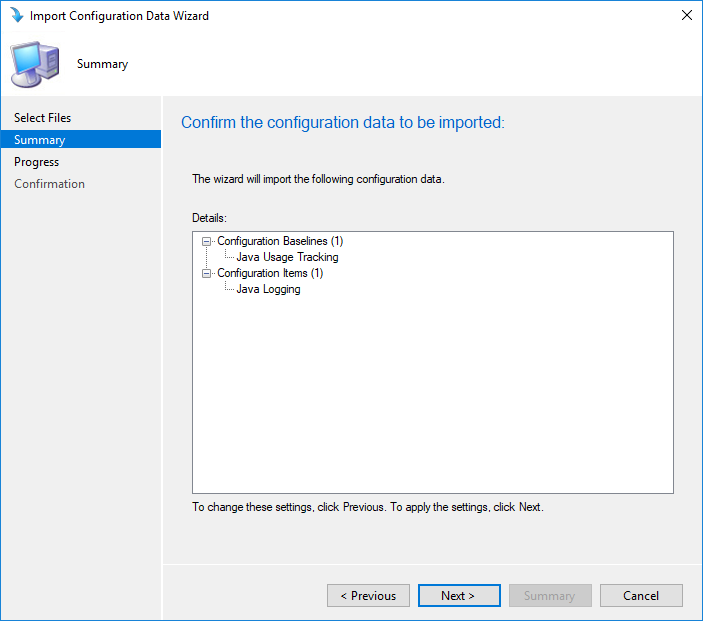The image size is (703, 621).
Task: Select Java Usage Tracking in details tree
Action: tap(287, 257)
